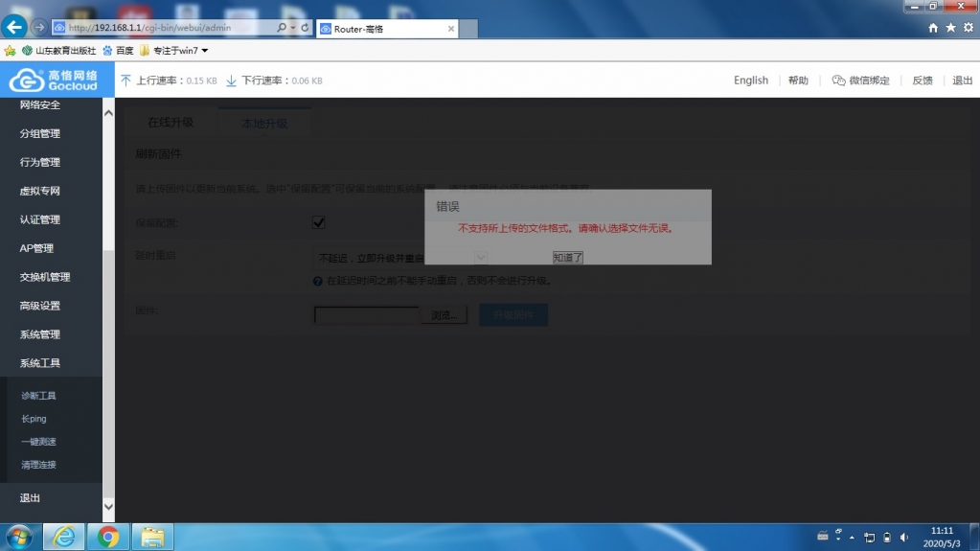The image size is (980, 551).
Task: Switch to 本地升级 tab
Action: [x=264, y=123]
